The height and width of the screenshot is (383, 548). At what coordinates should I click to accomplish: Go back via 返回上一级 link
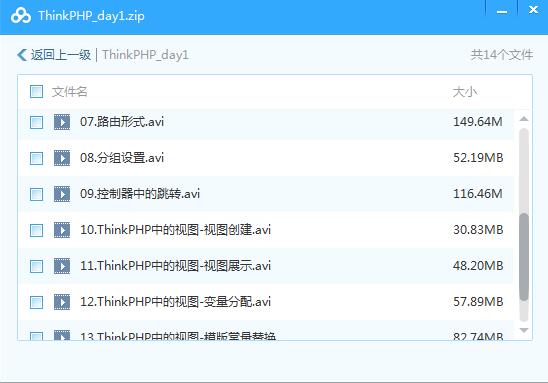click(x=61, y=55)
